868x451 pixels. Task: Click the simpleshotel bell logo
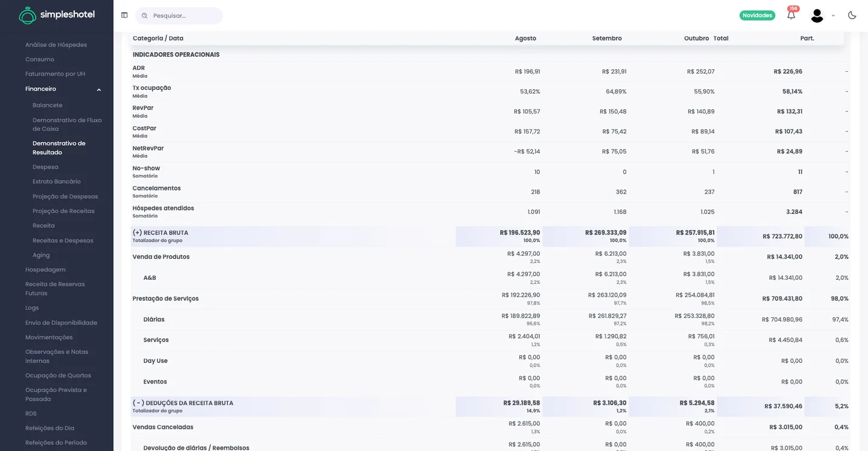(28, 15)
